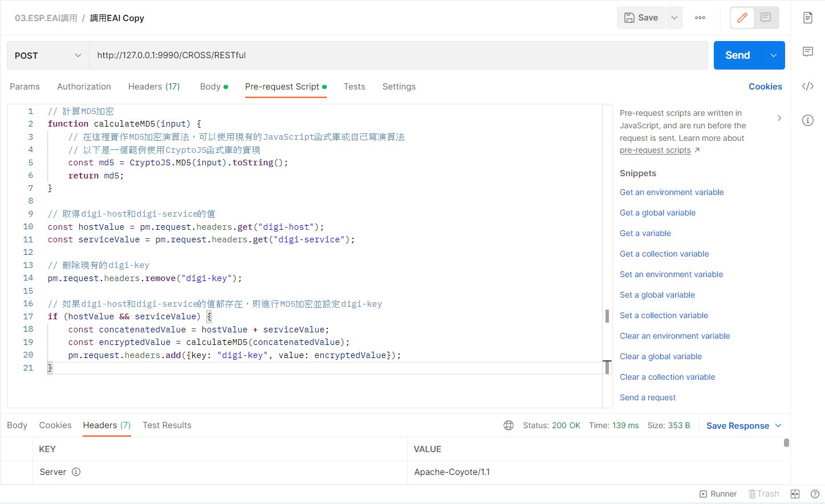Viewport: 825px width, 504px height.
Task: Open the request info icon in right sidebar
Action: click(x=808, y=120)
